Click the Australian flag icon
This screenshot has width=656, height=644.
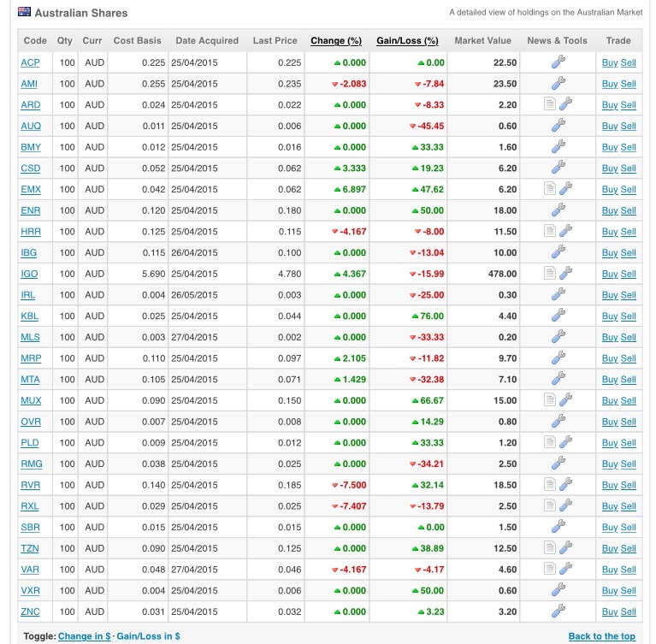click(x=24, y=11)
